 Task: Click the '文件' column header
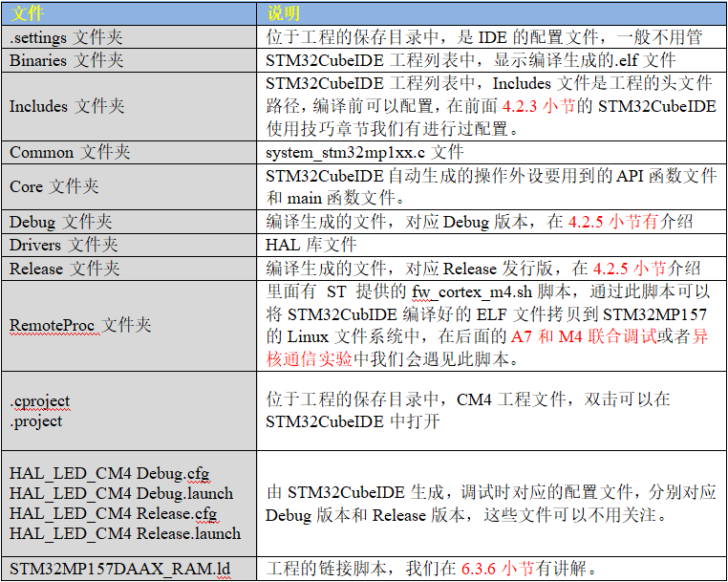[129, 13]
